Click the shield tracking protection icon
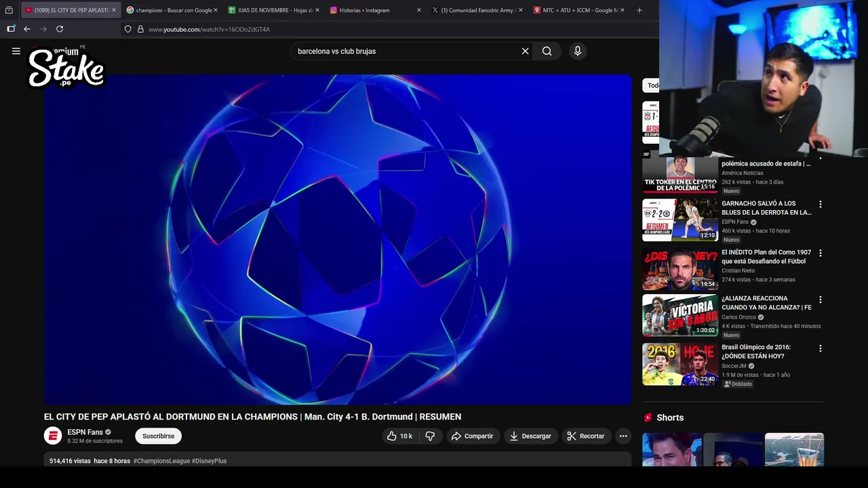868x488 pixels. (x=127, y=29)
